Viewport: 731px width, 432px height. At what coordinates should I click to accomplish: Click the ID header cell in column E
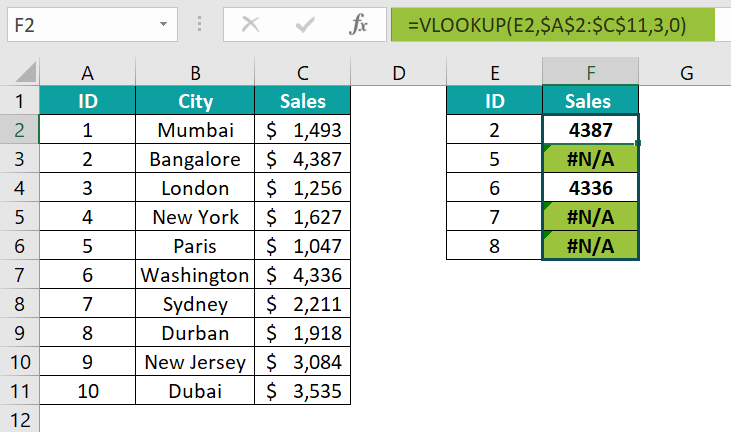point(495,100)
